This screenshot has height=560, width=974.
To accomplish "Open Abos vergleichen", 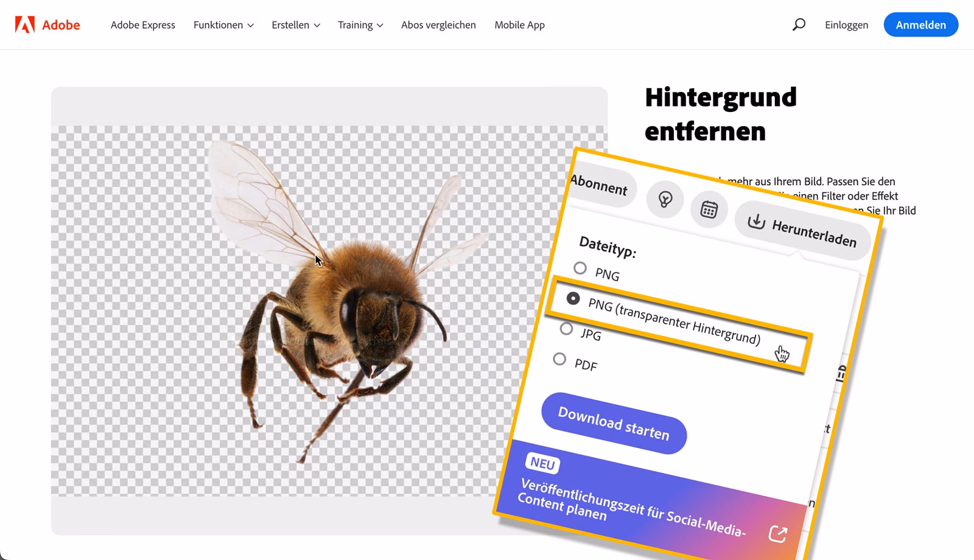I will (x=438, y=25).
